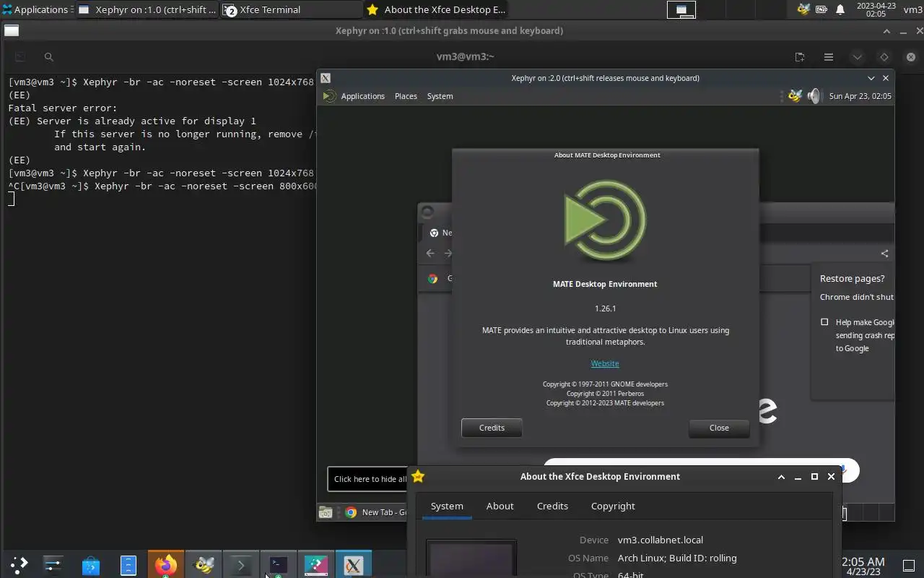Open the Website link in About MATE
The width and height of the screenshot is (924, 578).
point(605,363)
